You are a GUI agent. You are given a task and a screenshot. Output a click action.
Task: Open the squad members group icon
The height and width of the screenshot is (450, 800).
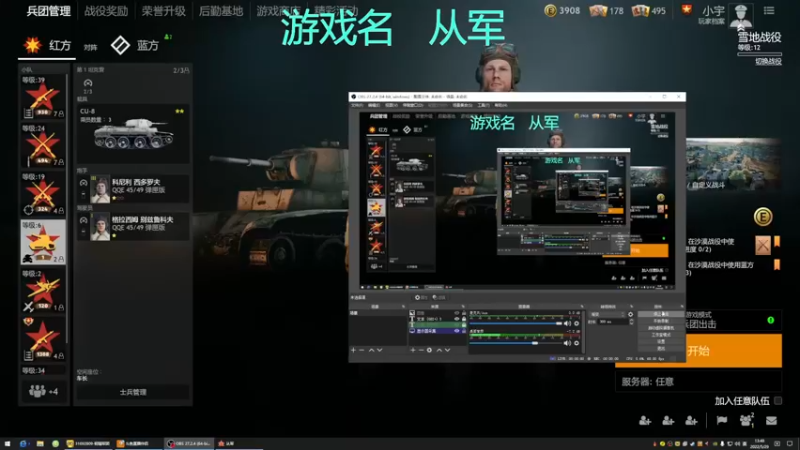pyautogui.click(x=746, y=420)
